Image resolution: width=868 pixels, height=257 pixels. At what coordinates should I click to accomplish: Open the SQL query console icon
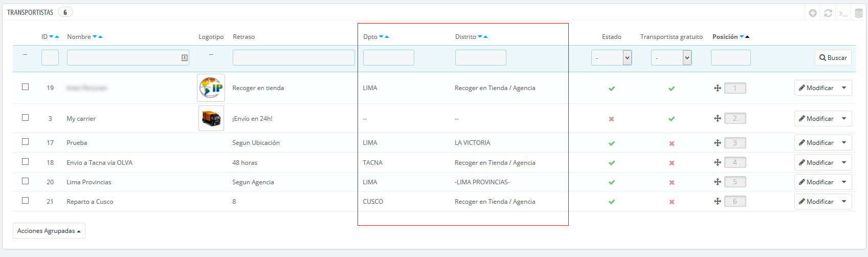[x=843, y=13]
